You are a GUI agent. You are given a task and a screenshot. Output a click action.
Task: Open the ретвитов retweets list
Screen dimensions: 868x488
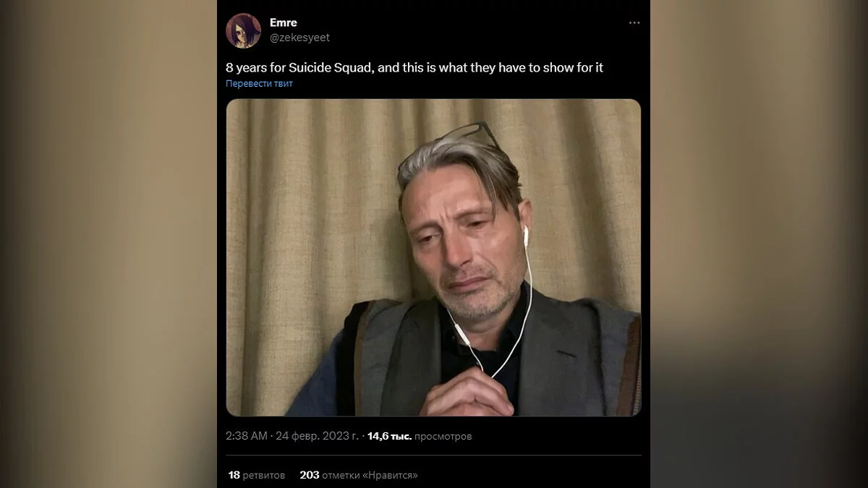pyautogui.click(x=264, y=475)
